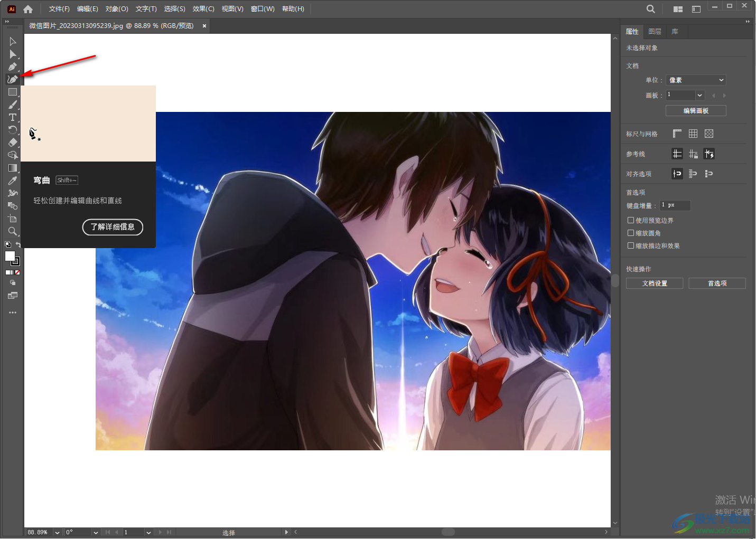
Task: Open zoom level dropdown in status bar
Action: [57, 532]
